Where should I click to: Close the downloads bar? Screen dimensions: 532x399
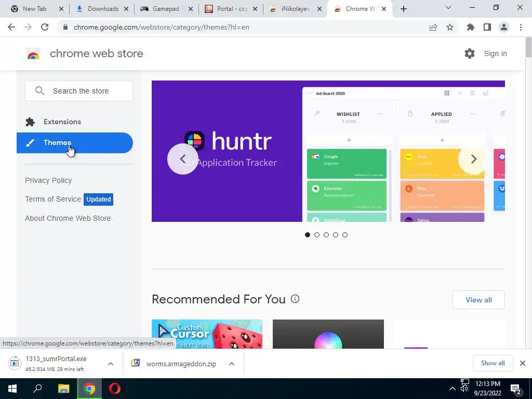tap(523, 363)
